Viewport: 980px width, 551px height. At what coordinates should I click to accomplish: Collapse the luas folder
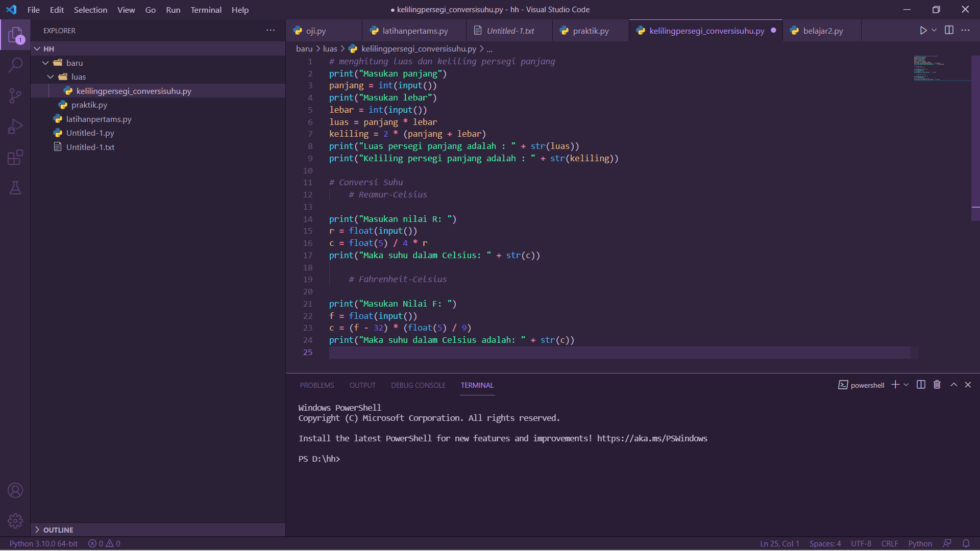click(x=50, y=77)
